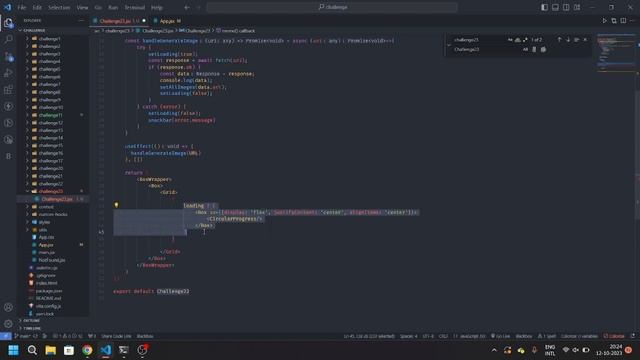The image size is (640, 360).
Task: Click the command center search box
Action: (332, 7)
